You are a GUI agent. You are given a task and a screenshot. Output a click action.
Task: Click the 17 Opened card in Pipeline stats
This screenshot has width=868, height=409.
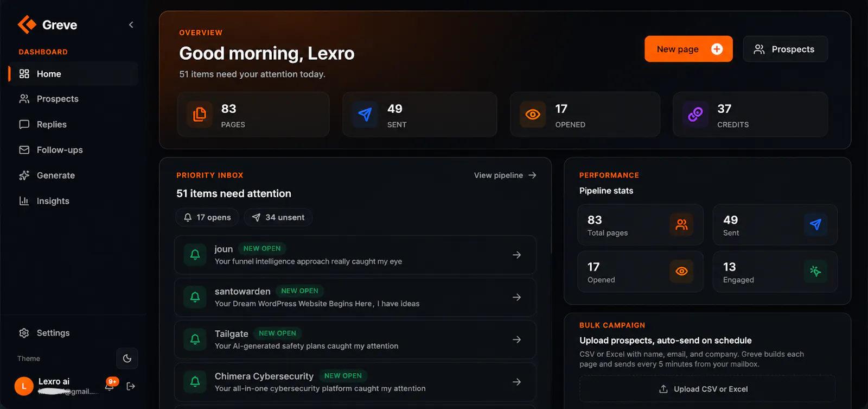[x=641, y=272]
